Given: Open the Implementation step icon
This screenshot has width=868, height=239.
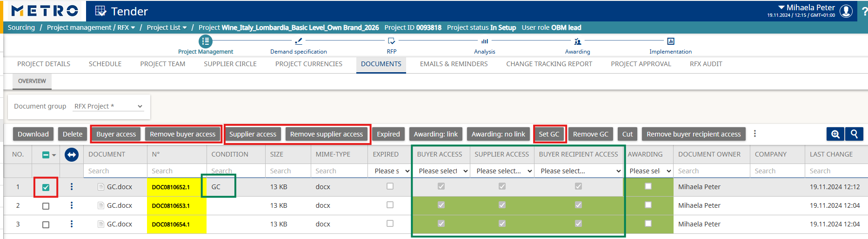Looking at the screenshot, I should [671, 41].
